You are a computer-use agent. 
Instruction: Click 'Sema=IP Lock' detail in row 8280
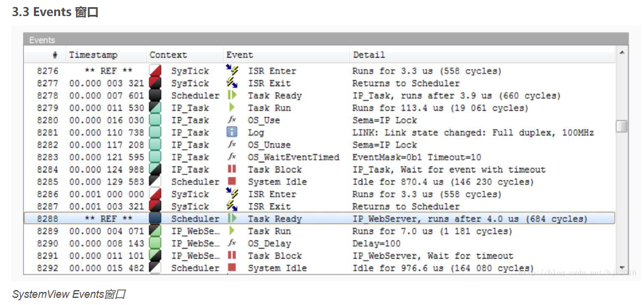pos(384,120)
